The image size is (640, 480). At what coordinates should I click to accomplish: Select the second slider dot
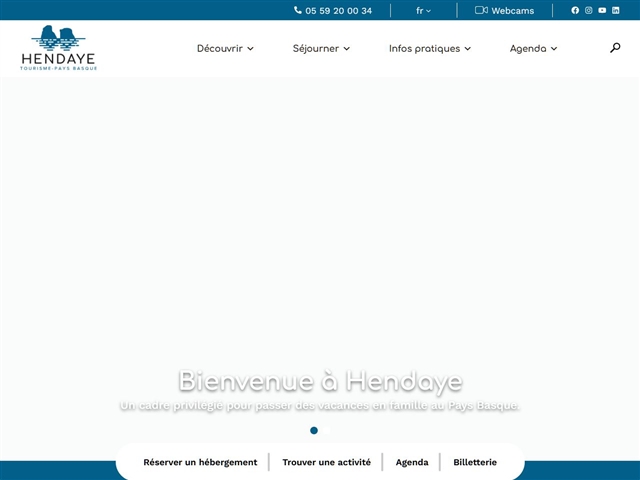[x=327, y=430]
